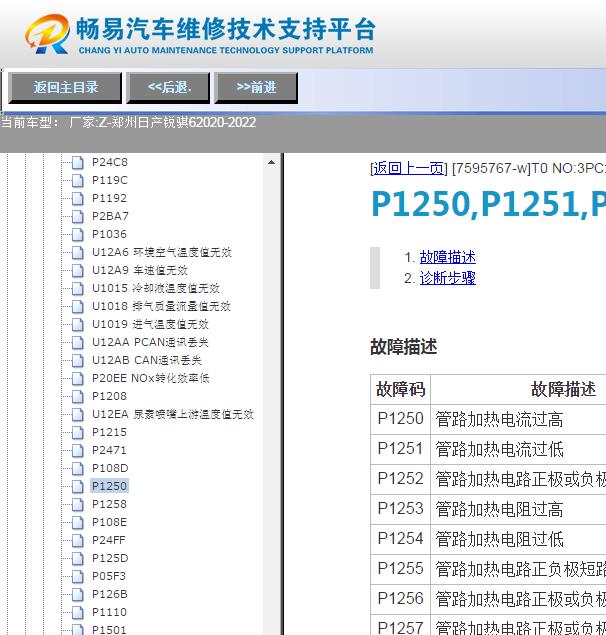Viewport: 606px width, 635px height.
Task: Select tree item P1215
Action: click(109, 432)
